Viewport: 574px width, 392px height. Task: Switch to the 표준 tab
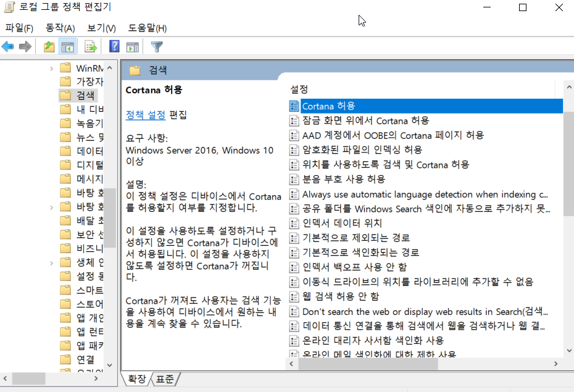click(165, 379)
